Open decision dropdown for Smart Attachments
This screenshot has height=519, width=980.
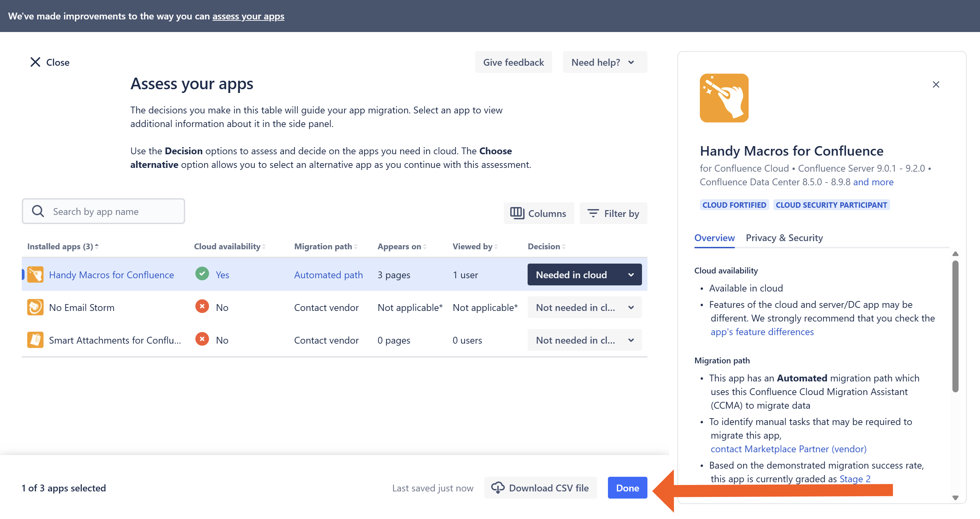point(584,340)
